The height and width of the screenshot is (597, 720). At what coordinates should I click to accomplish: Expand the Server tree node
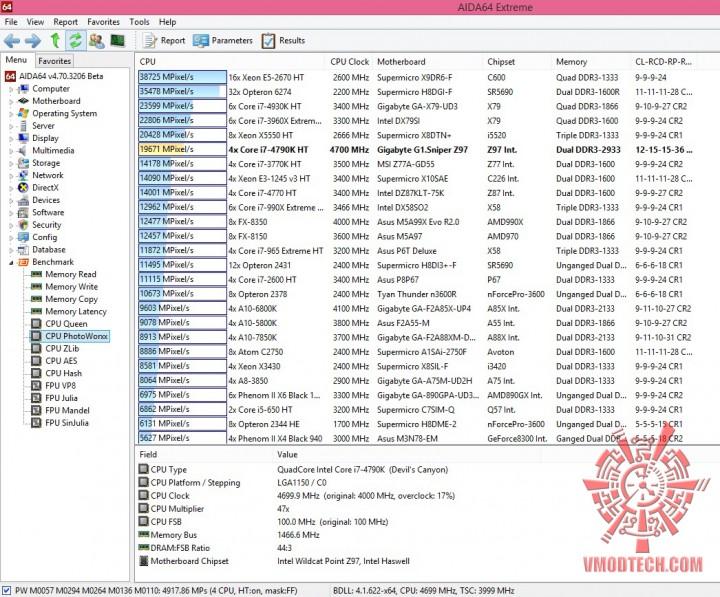[x=11, y=126]
